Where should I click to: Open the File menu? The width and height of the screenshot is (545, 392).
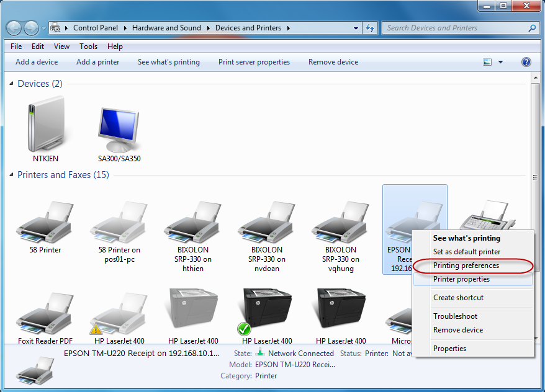click(x=16, y=47)
